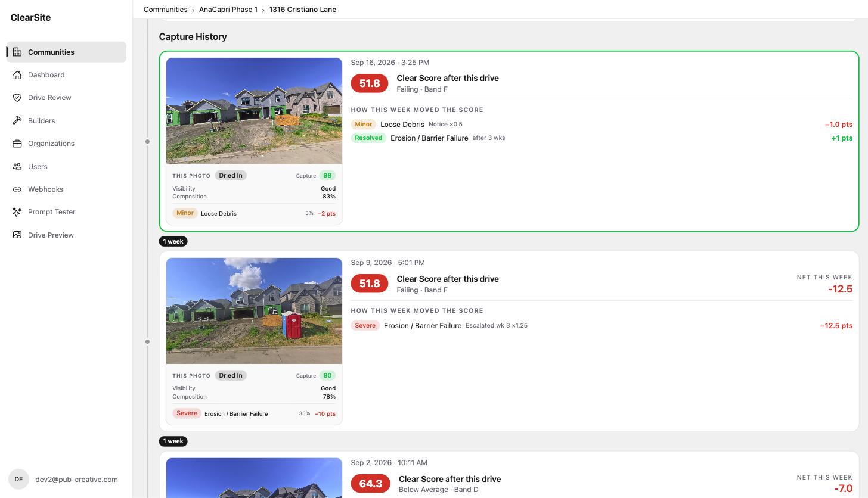Launch the Prompt Tester page

[x=66, y=212]
